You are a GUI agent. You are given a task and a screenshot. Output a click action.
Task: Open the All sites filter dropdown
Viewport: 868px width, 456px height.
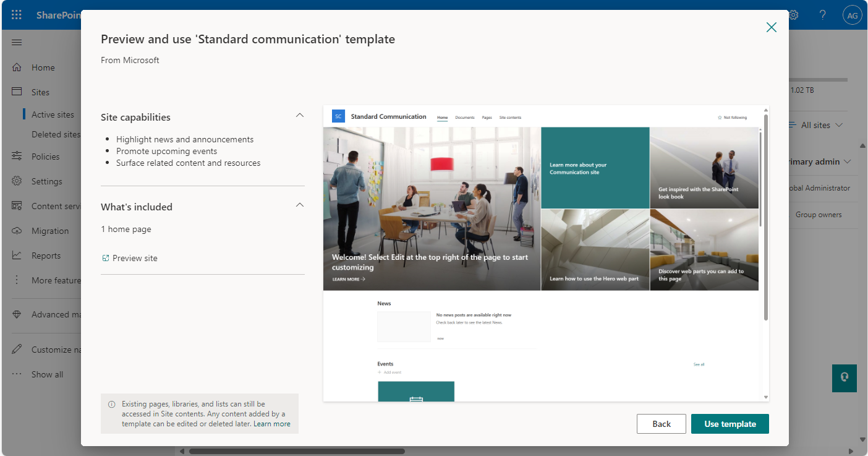(x=815, y=125)
